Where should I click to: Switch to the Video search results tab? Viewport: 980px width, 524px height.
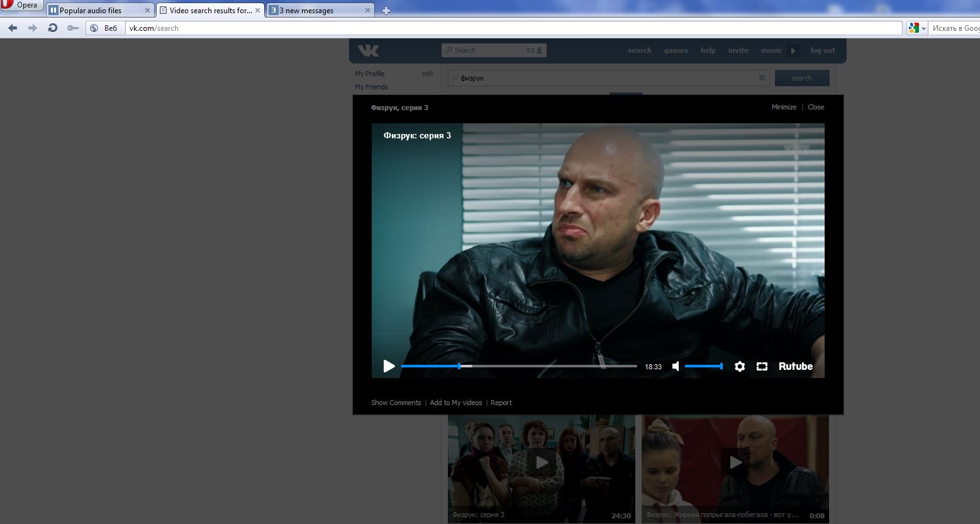click(210, 11)
